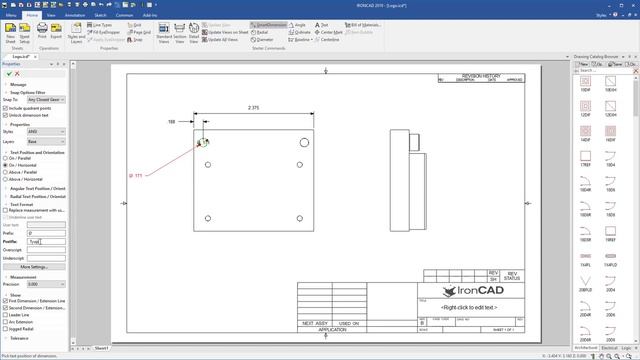Viewport: 640px width, 360px height.
Task: Activate the Fill Eyedropper tool
Action: click(104, 32)
